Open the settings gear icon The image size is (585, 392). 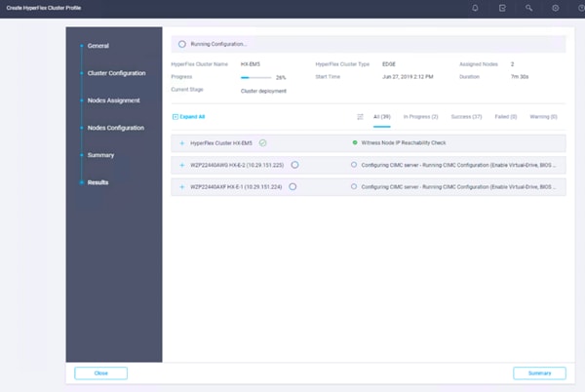[556, 8]
